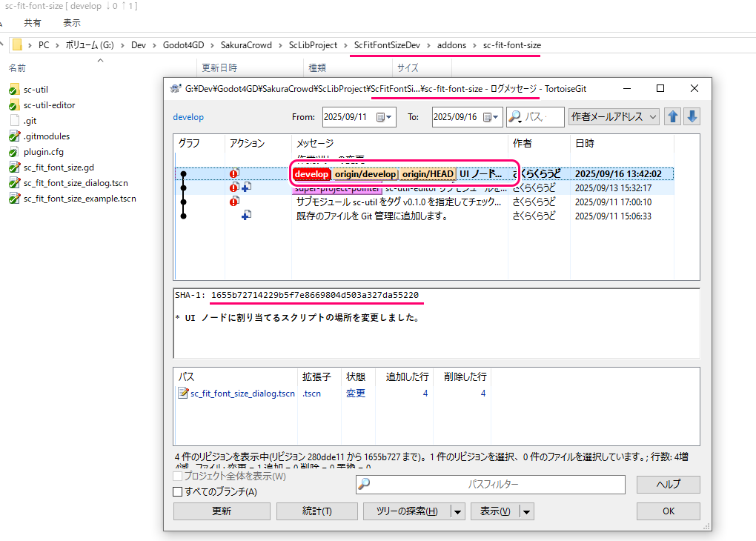
Task: Click the up arrow navigation icon
Action: (x=672, y=117)
